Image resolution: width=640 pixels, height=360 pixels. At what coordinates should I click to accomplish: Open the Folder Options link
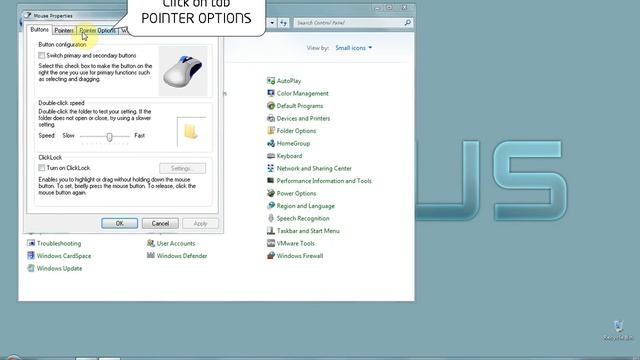pos(296,131)
